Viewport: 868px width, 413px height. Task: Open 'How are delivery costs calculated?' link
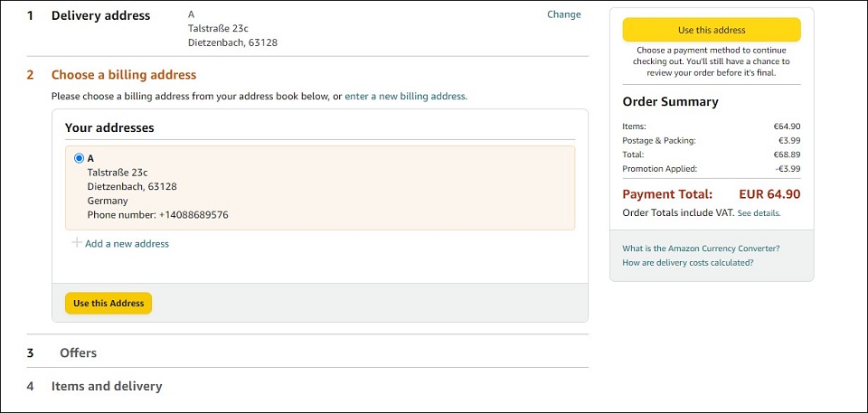687,263
